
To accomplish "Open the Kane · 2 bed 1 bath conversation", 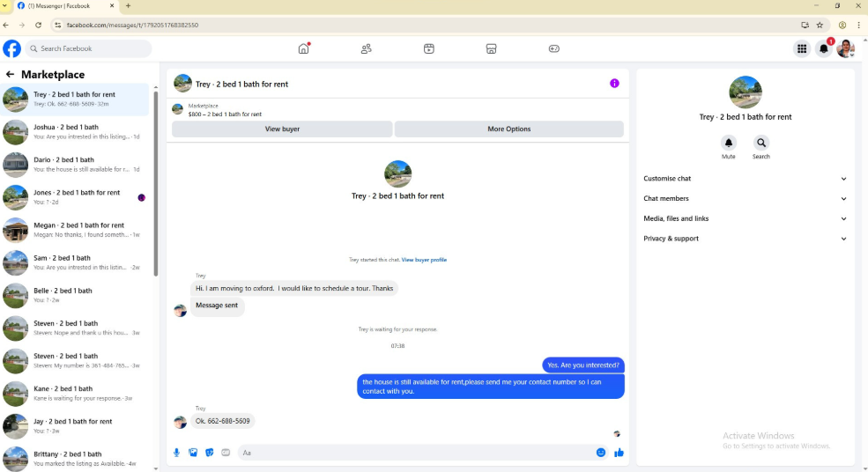I will [x=75, y=393].
